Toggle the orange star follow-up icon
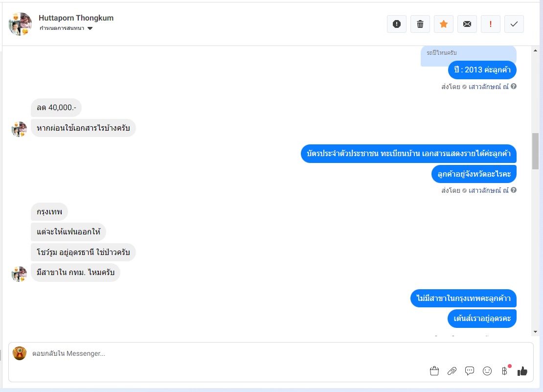Viewport: 543px width, 392px height. point(444,24)
